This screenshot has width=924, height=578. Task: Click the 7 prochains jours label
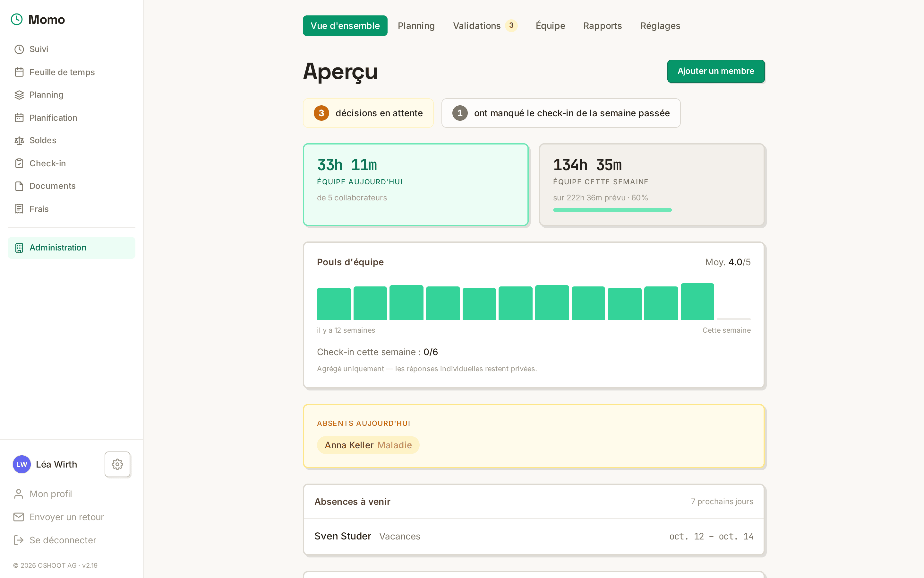722,501
